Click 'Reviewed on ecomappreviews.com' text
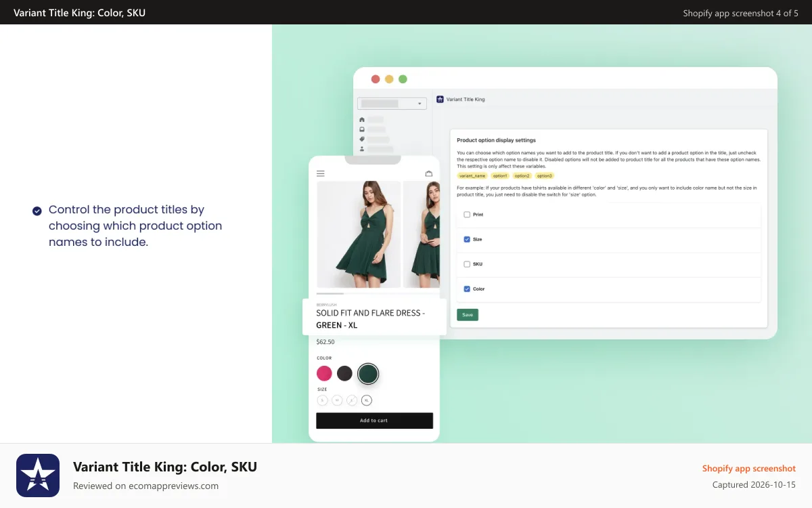The height and width of the screenshot is (508, 812). 145,486
